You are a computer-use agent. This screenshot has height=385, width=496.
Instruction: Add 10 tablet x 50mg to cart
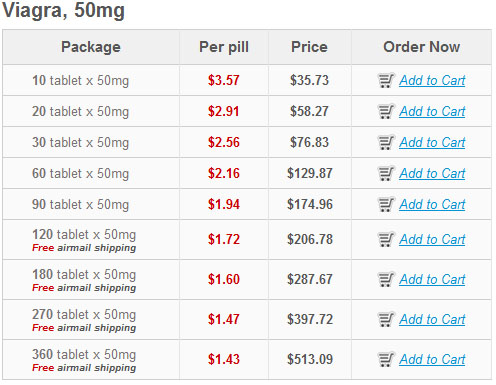pos(432,80)
